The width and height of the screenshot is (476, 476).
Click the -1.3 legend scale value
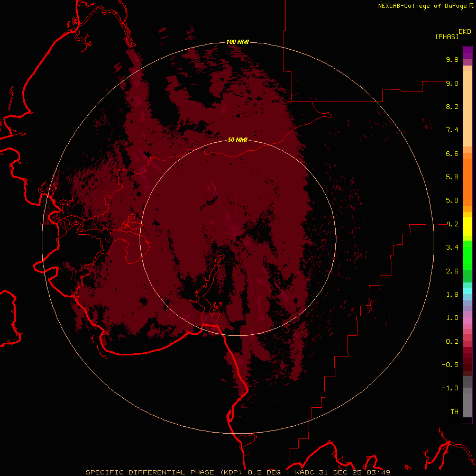[x=450, y=388]
